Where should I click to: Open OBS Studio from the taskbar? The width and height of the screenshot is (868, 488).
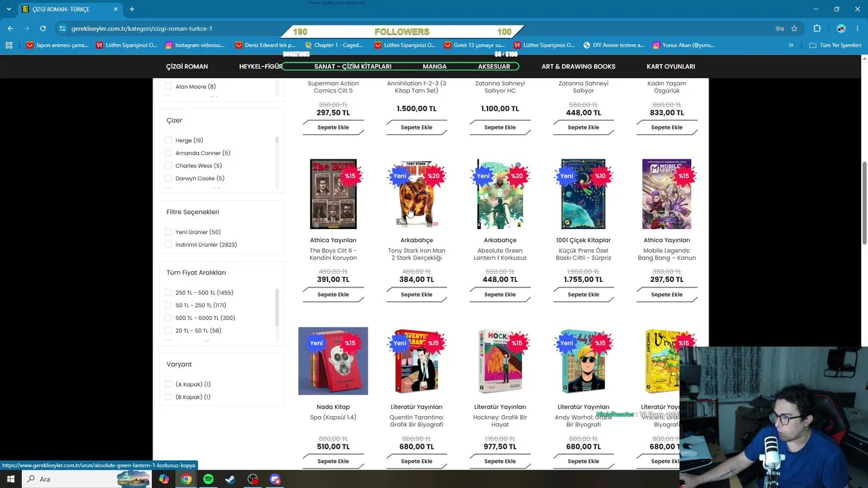pos(253,479)
